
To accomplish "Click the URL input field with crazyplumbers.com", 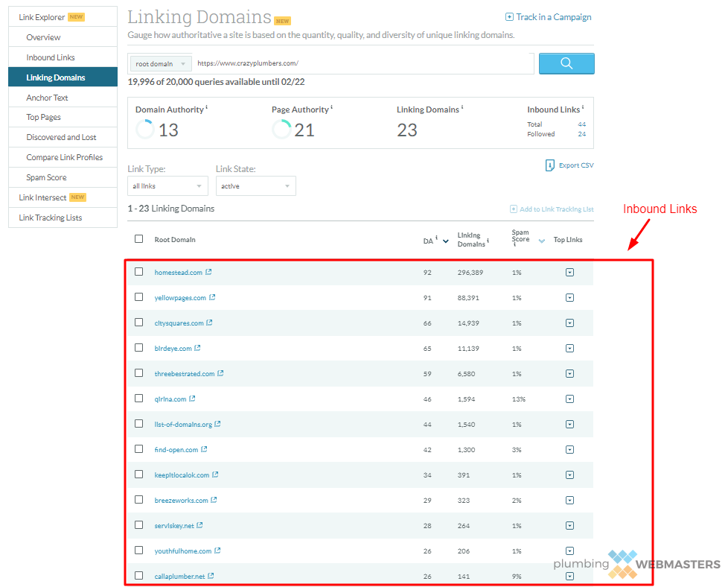I will (363, 63).
